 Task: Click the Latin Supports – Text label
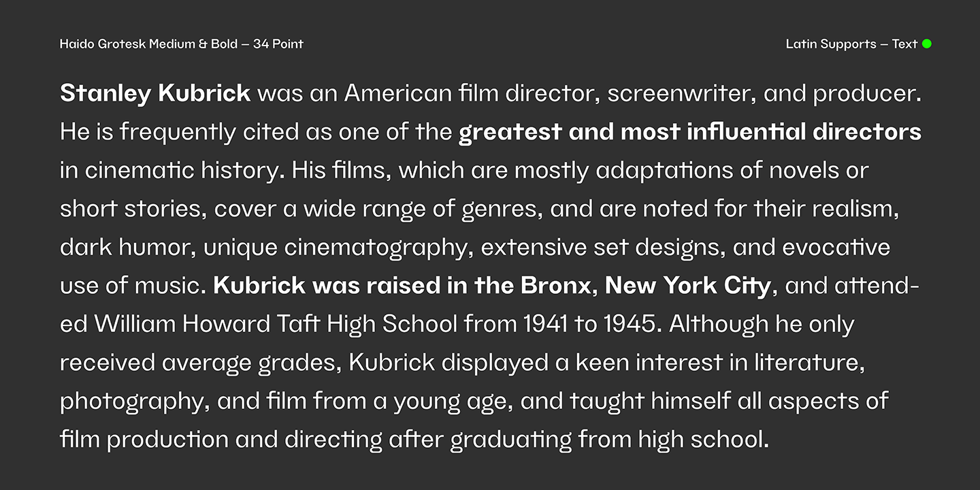click(851, 44)
